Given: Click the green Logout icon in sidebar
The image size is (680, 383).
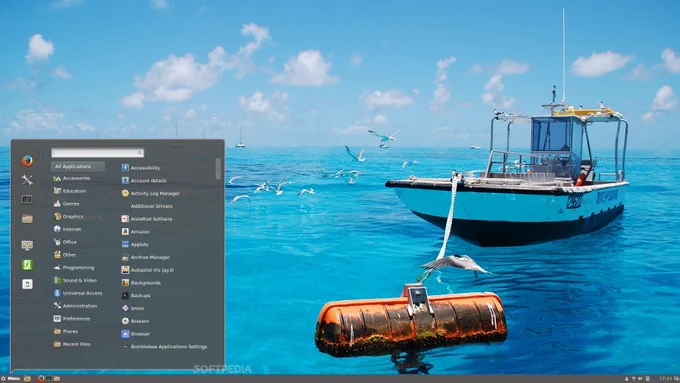Looking at the screenshot, I should (x=27, y=265).
